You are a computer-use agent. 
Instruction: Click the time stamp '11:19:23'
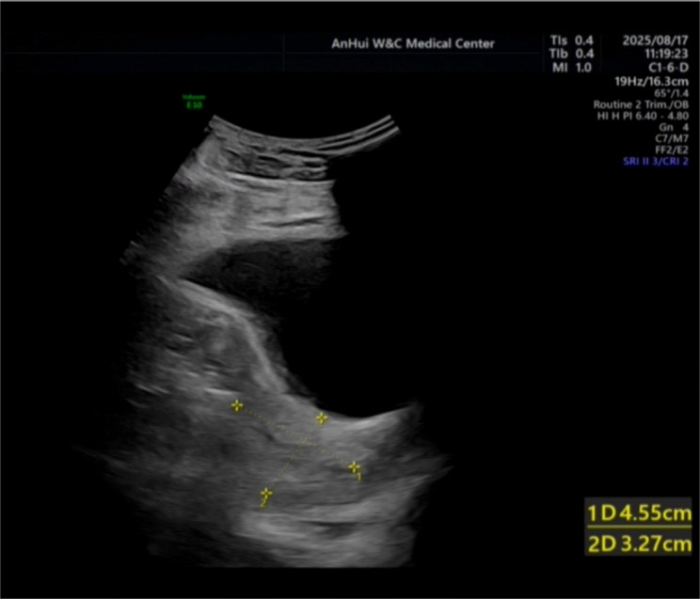(x=666, y=54)
